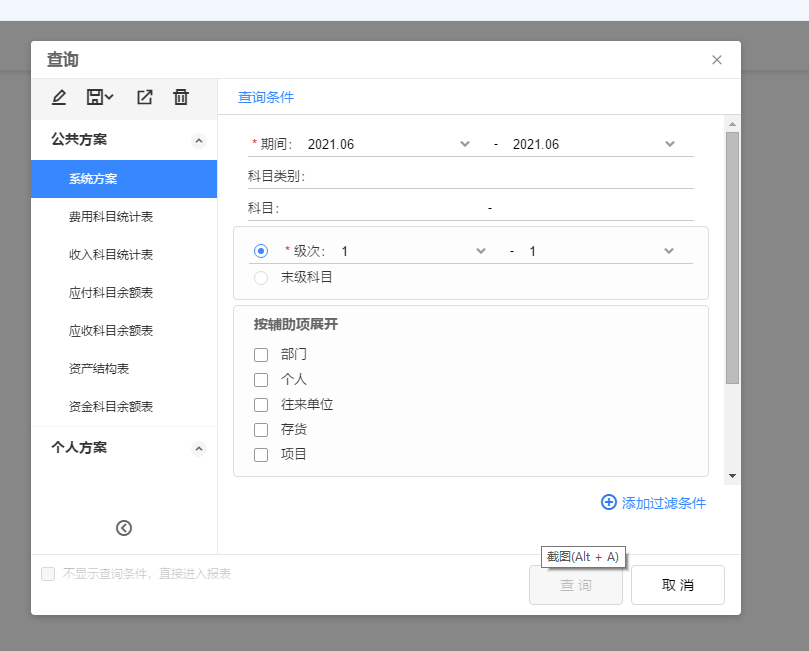Click the 按辅助项展开 heading text

(296, 324)
